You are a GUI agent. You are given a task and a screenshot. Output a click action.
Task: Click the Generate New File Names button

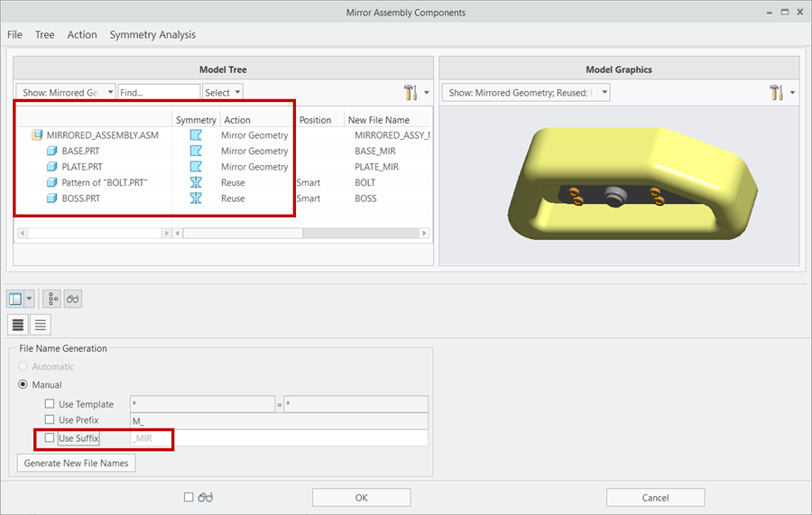point(77,464)
